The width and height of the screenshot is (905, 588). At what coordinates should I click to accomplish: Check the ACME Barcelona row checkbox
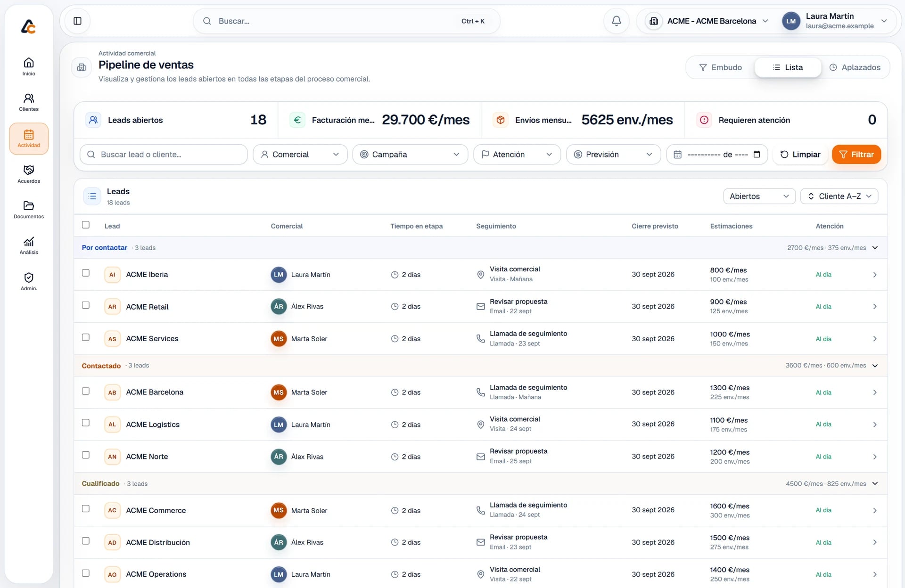point(85,391)
